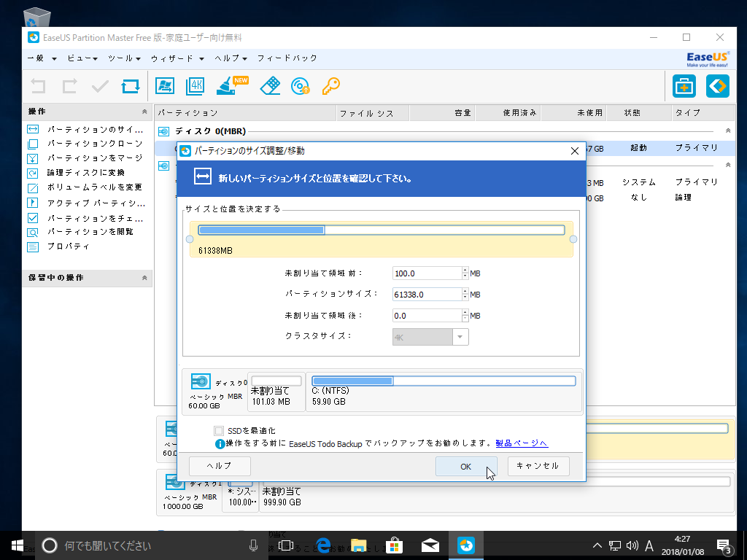This screenshot has height=560, width=747.
Task: Click the info icon beside backup recommendation
Action: click(220, 444)
